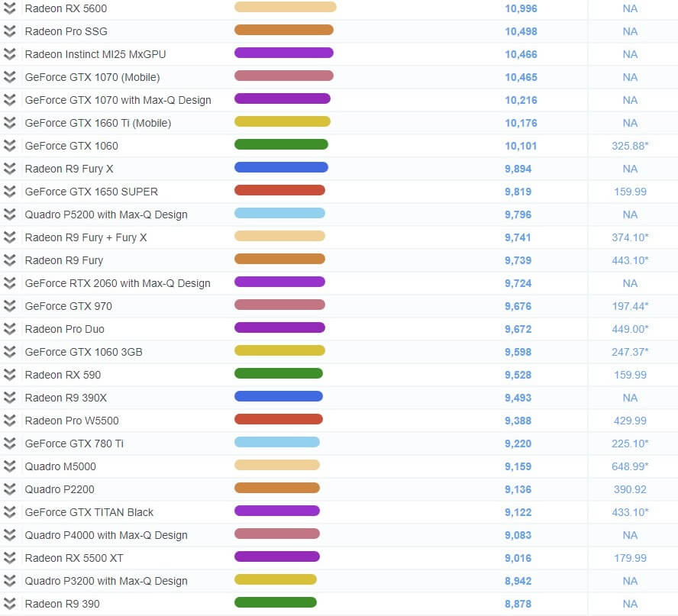Expand the Radeon Pro SSG row chevron
678x616 pixels.
(x=9, y=31)
